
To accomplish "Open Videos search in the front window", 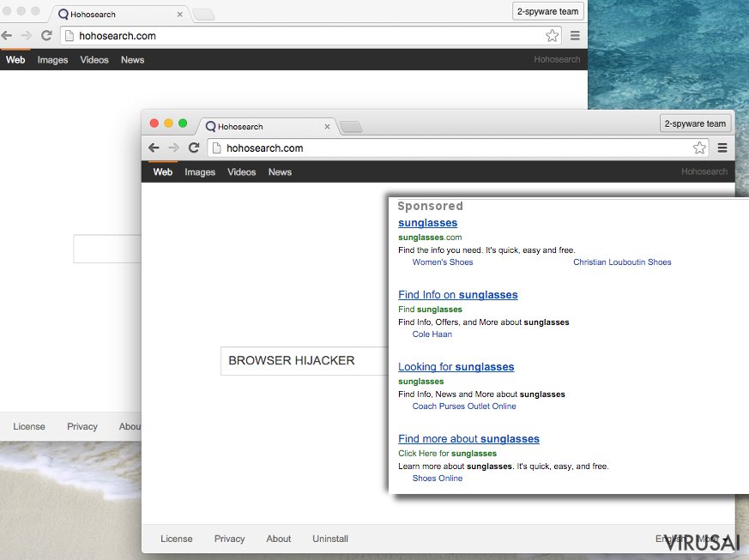I will [241, 172].
